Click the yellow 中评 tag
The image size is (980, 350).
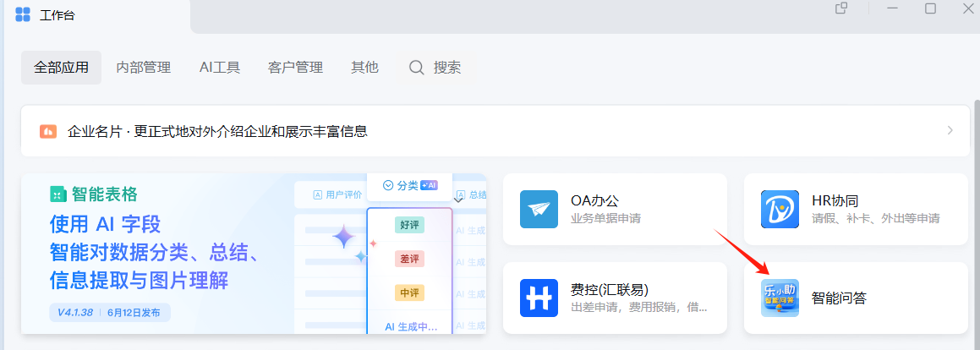(409, 293)
